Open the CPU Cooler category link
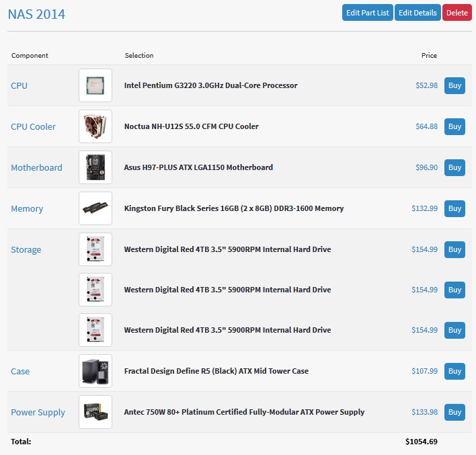The width and height of the screenshot is (476, 455). pyautogui.click(x=33, y=126)
